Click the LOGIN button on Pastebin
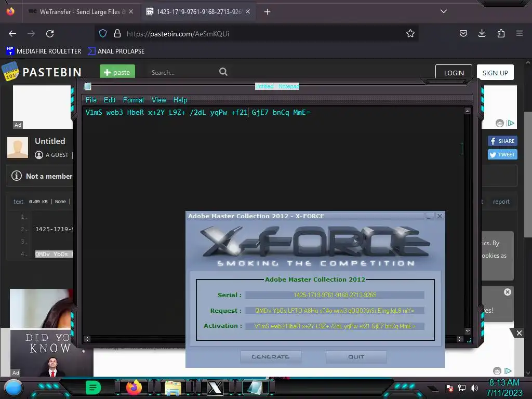The width and height of the screenshot is (532, 399). 454,73
